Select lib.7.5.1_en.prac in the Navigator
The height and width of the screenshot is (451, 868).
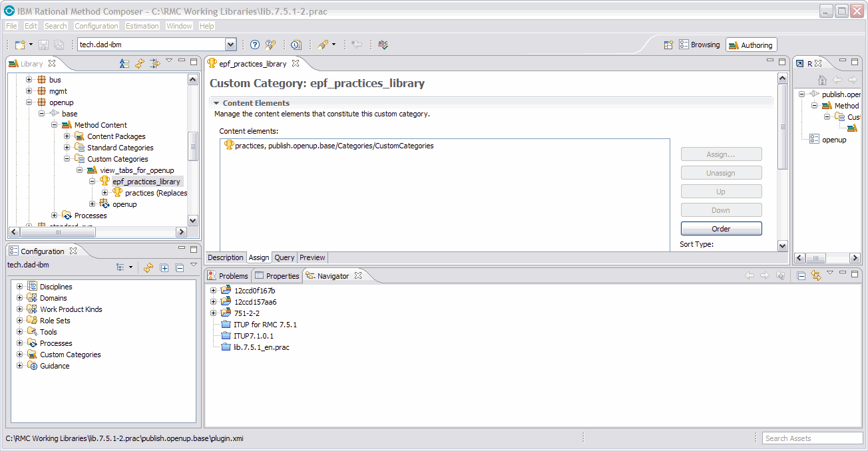click(x=261, y=347)
